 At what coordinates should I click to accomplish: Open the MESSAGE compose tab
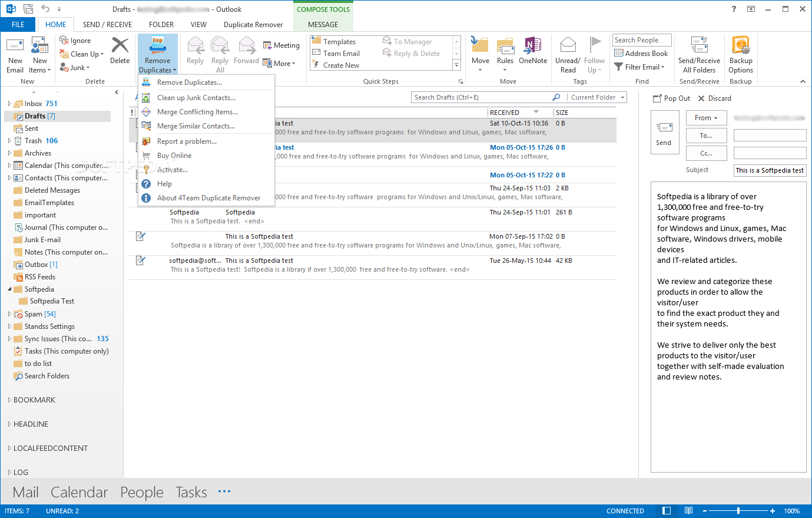coord(323,25)
